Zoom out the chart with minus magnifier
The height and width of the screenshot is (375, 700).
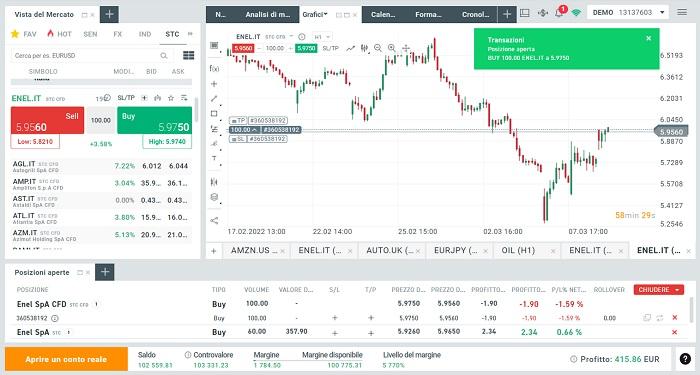point(378,48)
